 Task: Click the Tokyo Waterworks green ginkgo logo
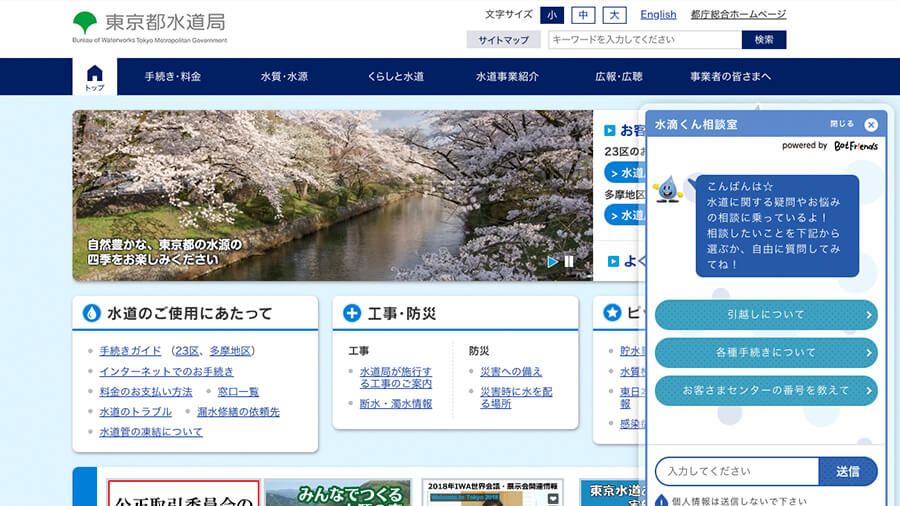pyautogui.click(x=85, y=23)
